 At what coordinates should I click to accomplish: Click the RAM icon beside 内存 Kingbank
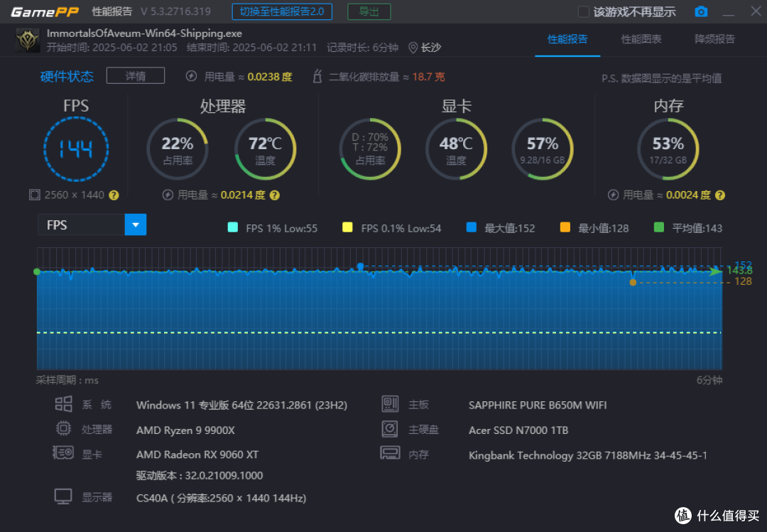(x=390, y=452)
